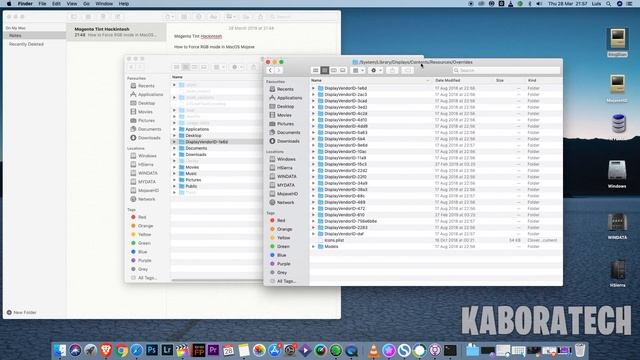The height and width of the screenshot is (360, 640).
Task: Expand the DisplayVendorID-5a63 folder triangle
Action: point(313,133)
